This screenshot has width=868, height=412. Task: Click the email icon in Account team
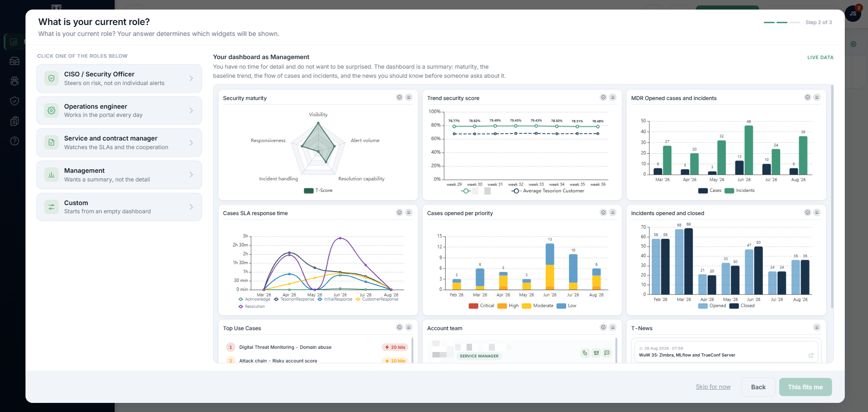[x=596, y=353]
